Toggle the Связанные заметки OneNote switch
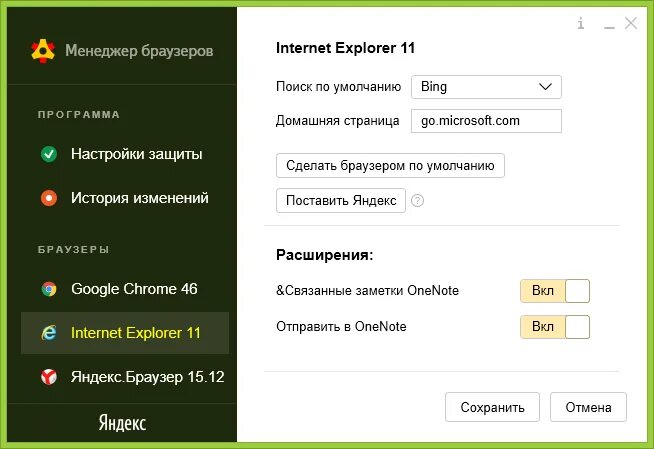This screenshot has height=449, width=654. [555, 291]
